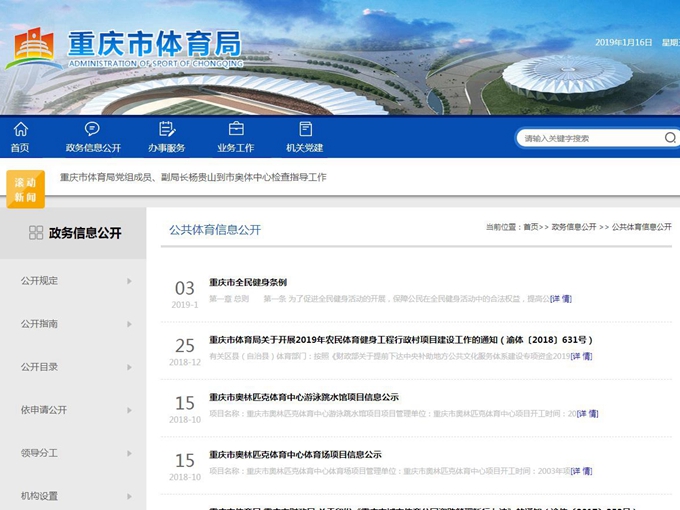Click the date number 03 for 2019-1
The image size is (680, 510).
tap(185, 288)
